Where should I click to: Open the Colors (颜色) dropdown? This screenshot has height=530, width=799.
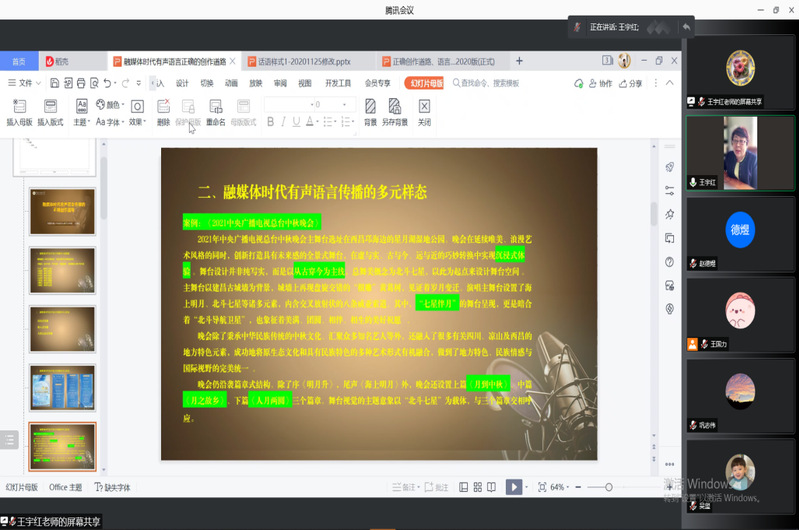[x=110, y=105]
